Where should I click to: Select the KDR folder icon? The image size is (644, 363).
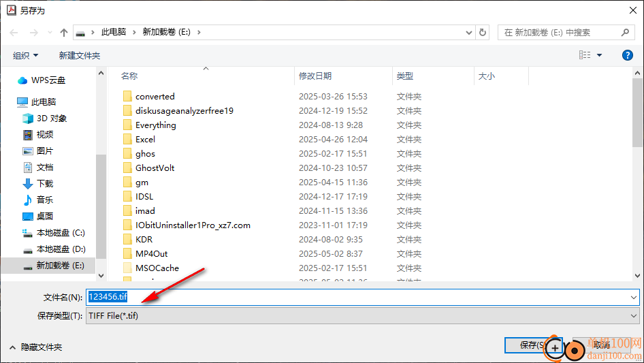point(127,239)
